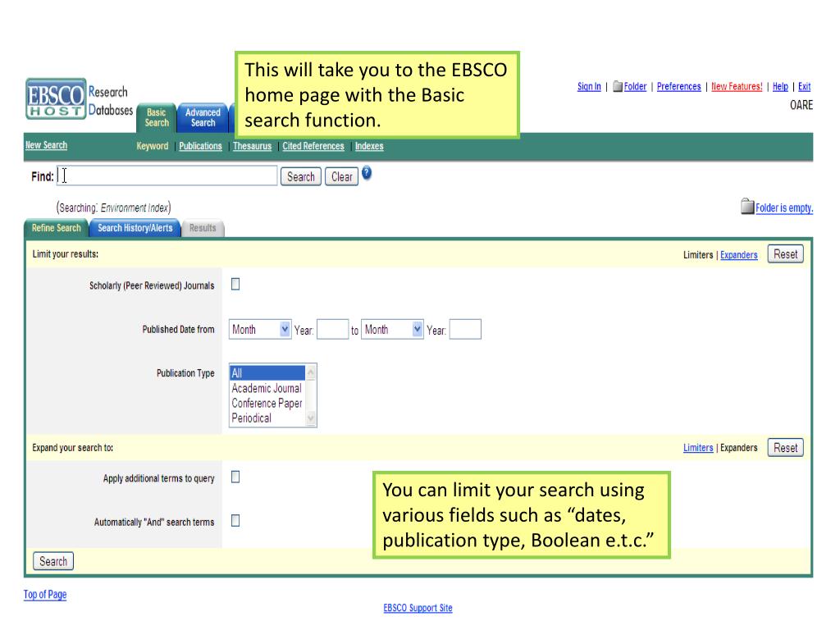Click the Top of Page link

[45, 594]
